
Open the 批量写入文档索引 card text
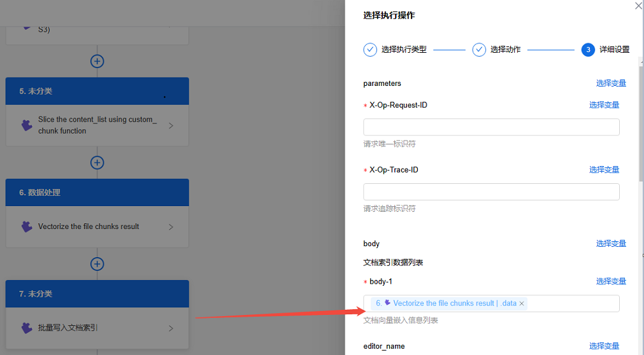[x=68, y=328]
